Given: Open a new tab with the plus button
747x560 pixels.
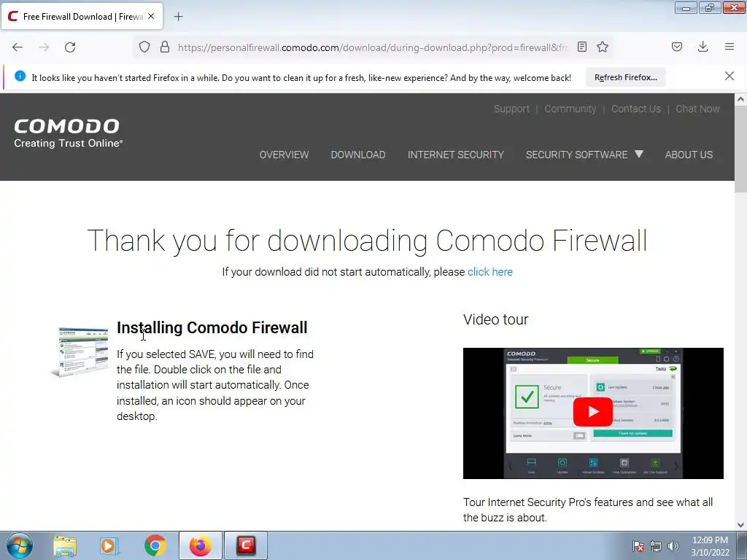Looking at the screenshot, I should [178, 17].
